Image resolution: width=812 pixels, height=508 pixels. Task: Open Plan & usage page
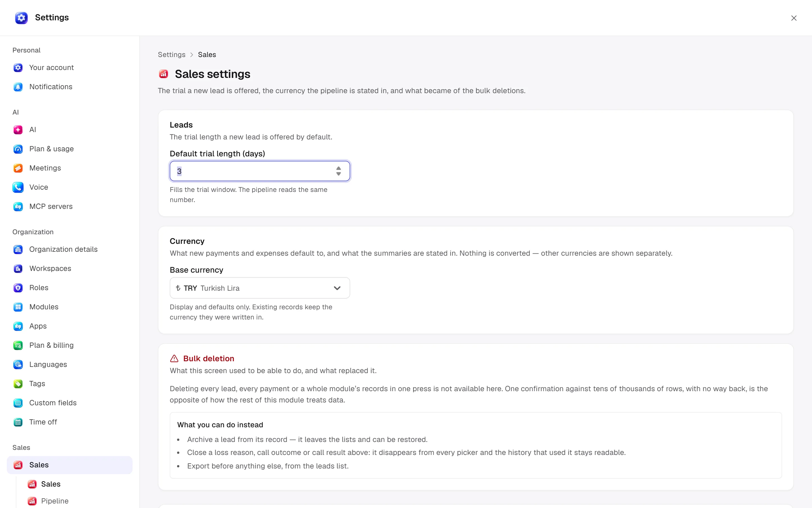(69, 149)
